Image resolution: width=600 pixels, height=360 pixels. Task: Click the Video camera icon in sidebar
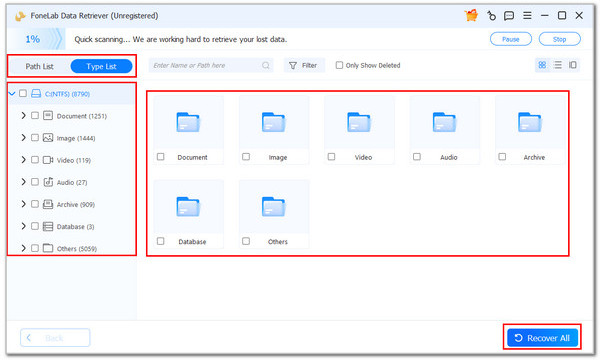pos(48,160)
